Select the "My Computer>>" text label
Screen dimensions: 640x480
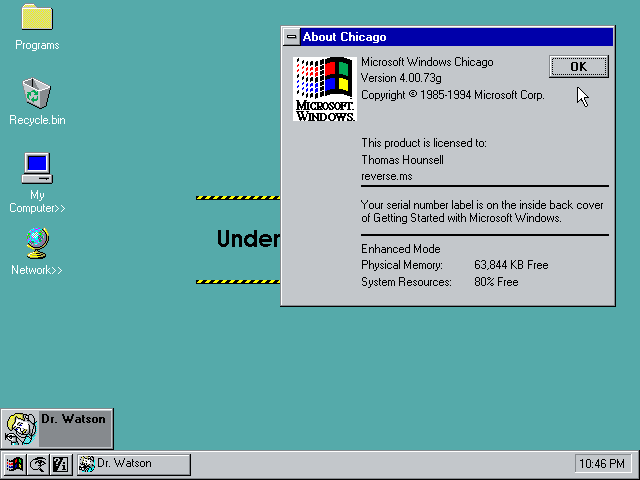pyautogui.click(x=37, y=201)
